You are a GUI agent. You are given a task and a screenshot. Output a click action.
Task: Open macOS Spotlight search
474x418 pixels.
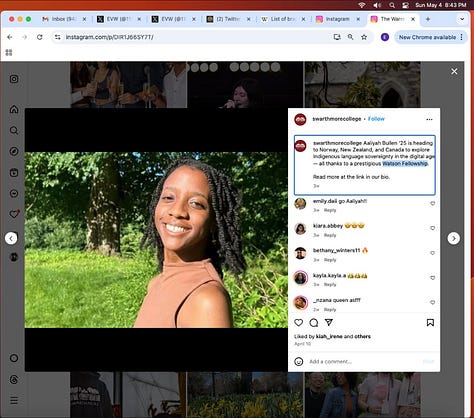392,5
